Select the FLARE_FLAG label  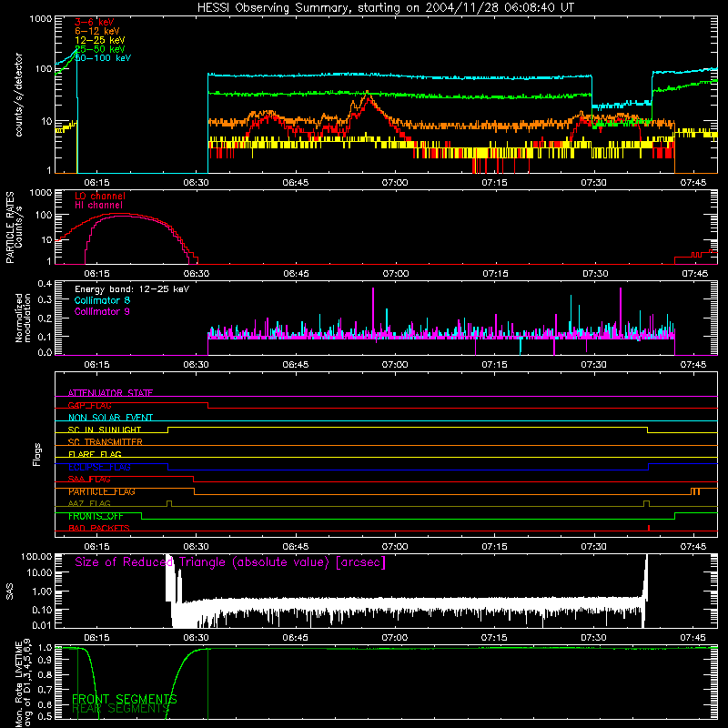[x=95, y=454]
